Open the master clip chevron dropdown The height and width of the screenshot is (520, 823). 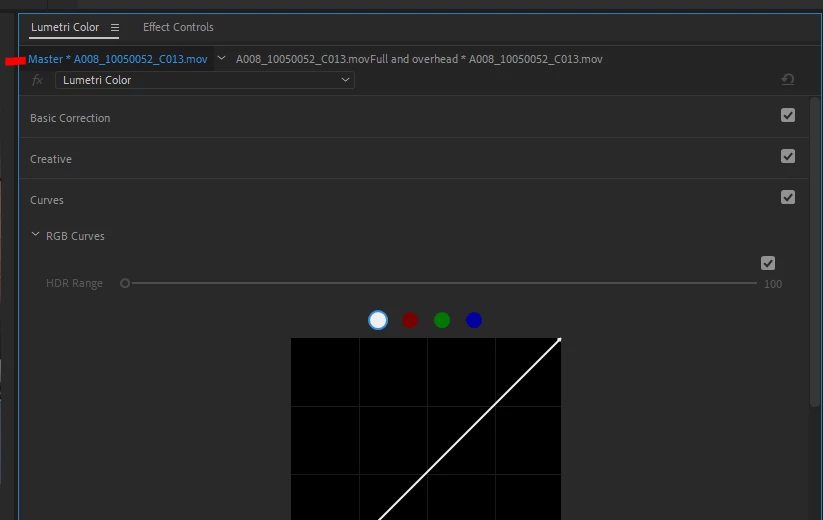[x=221, y=58]
